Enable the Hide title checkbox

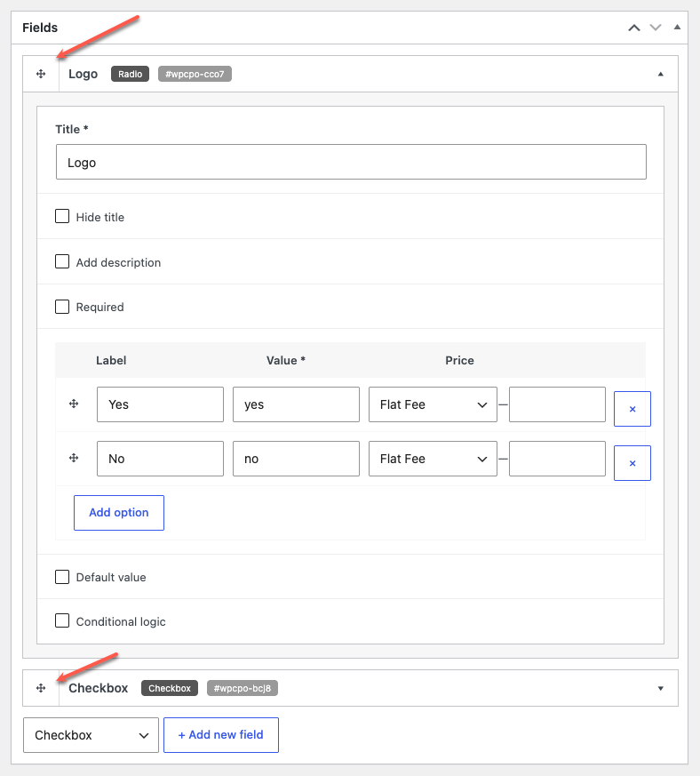62,216
